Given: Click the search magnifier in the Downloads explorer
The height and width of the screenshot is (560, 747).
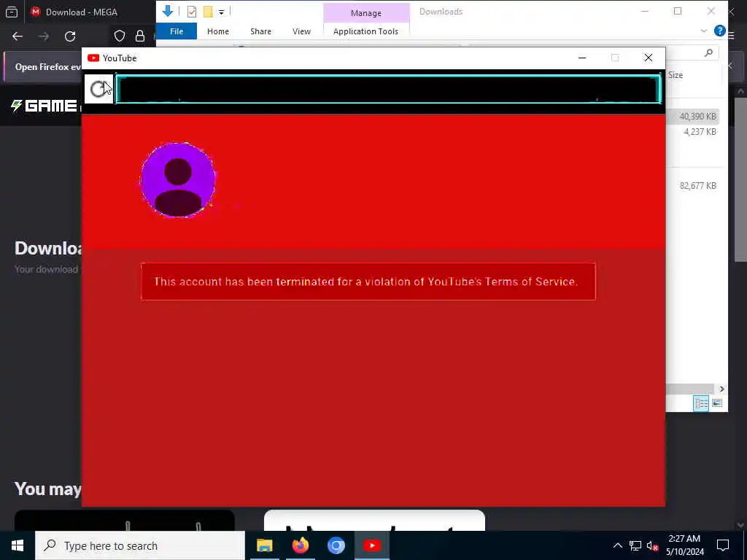Looking at the screenshot, I should pos(708,52).
